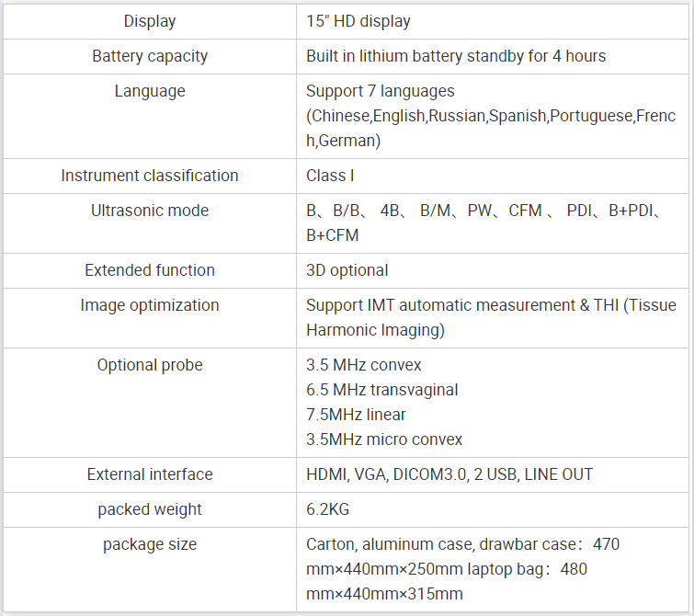694x616 pixels.
Task: Select the 6.2KG packed weight value
Action: tap(327, 509)
